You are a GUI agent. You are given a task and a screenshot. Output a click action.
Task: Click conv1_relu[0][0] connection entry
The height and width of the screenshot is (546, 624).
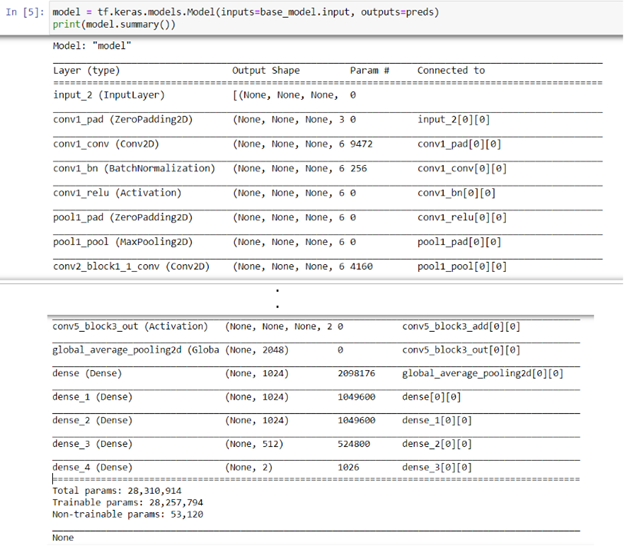[462, 218]
